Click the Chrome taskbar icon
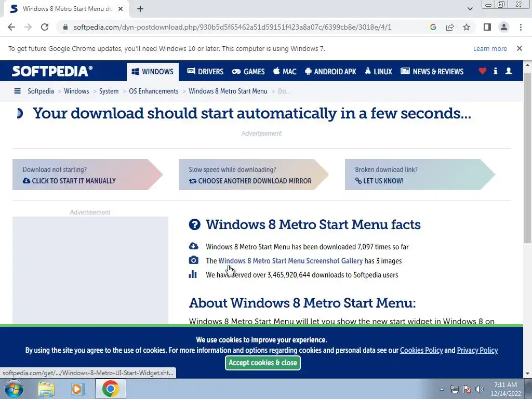Screen dimensions: 532x399 coord(110,389)
